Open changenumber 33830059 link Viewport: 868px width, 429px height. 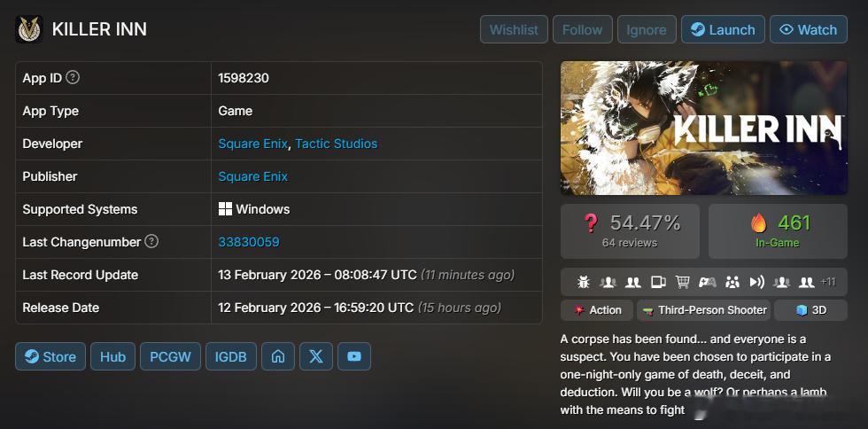coord(249,242)
